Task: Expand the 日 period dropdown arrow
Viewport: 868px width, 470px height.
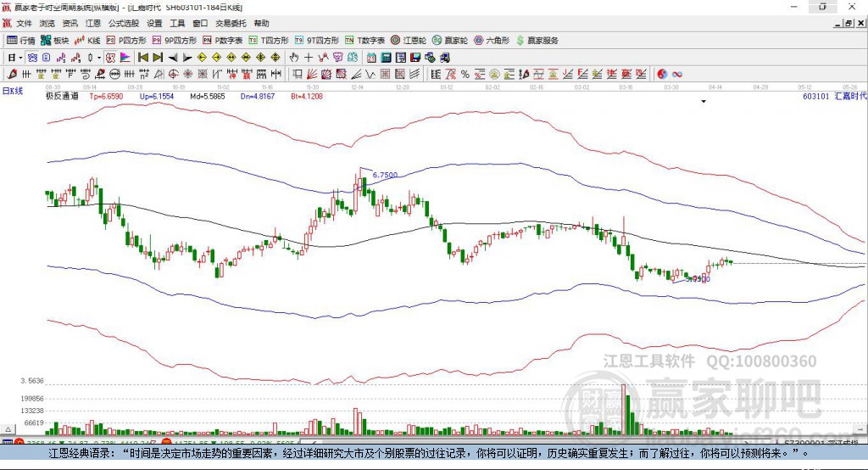Action: (20, 58)
